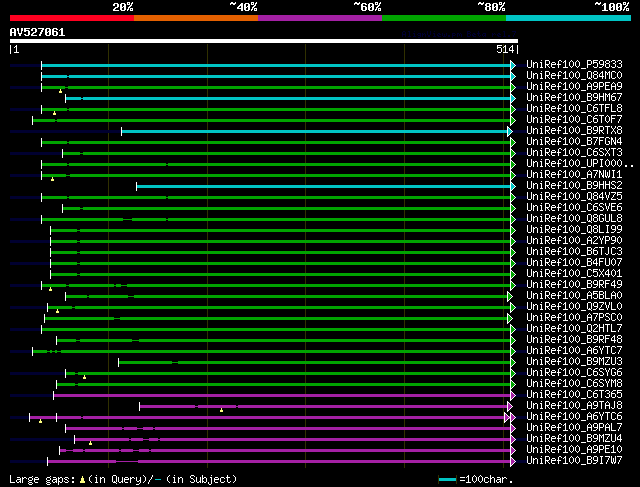This screenshot has height=487, width=640.
Task: Click the green alignment bar for UniRef100_Q2HTL7
Action: (x=276, y=330)
